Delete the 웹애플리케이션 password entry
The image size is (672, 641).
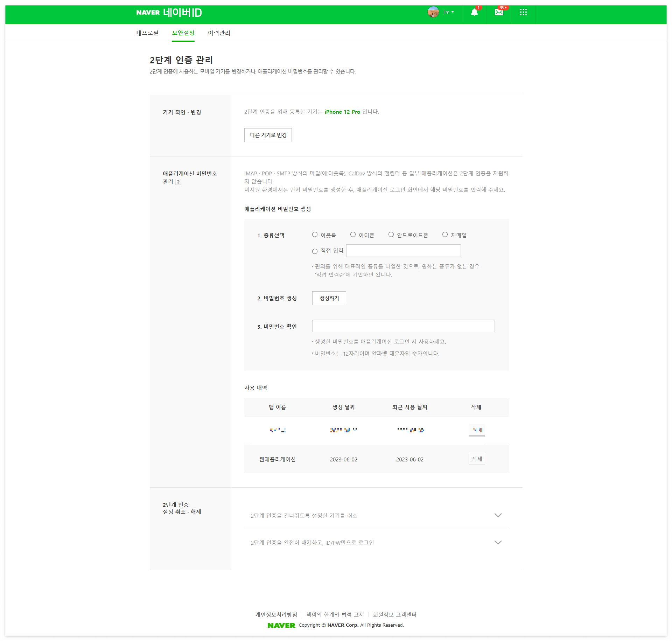pyautogui.click(x=477, y=459)
